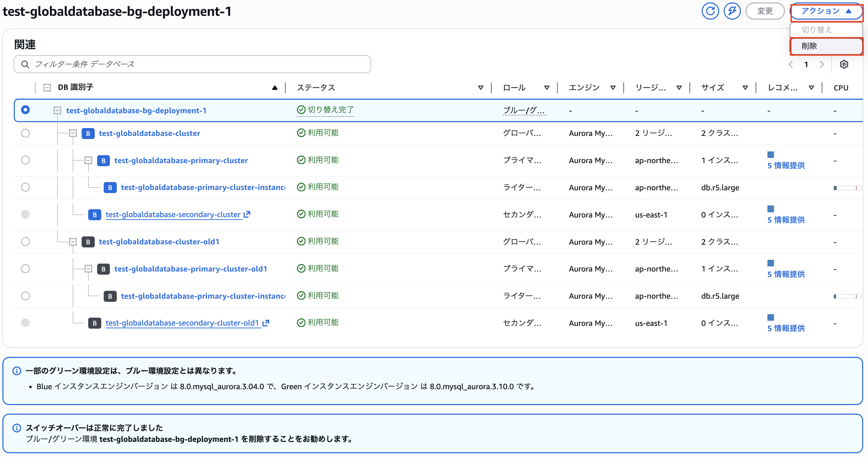Click the info icon in the switchover success banner
Screen dimensions: 868x457
(16, 428)
